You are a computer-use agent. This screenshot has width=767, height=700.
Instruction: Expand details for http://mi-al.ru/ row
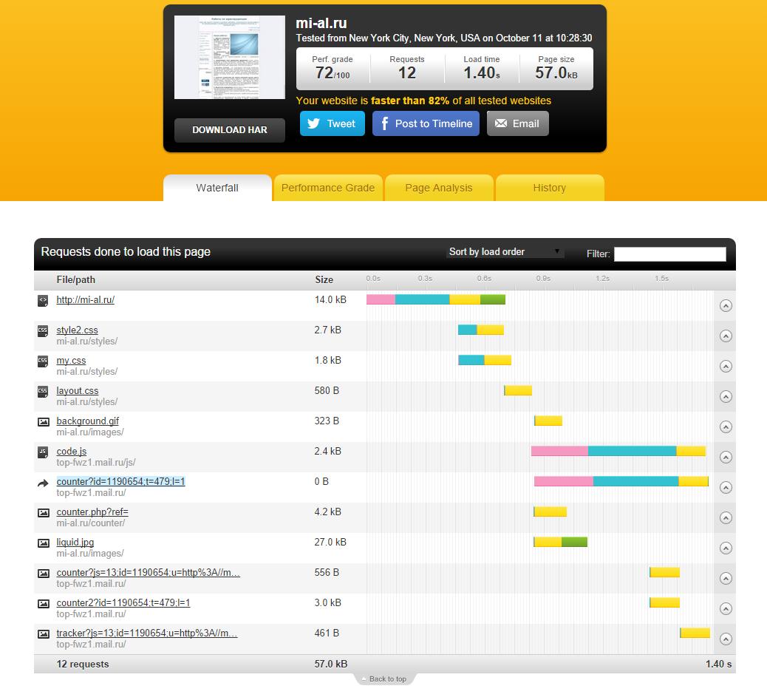pyautogui.click(x=726, y=306)
